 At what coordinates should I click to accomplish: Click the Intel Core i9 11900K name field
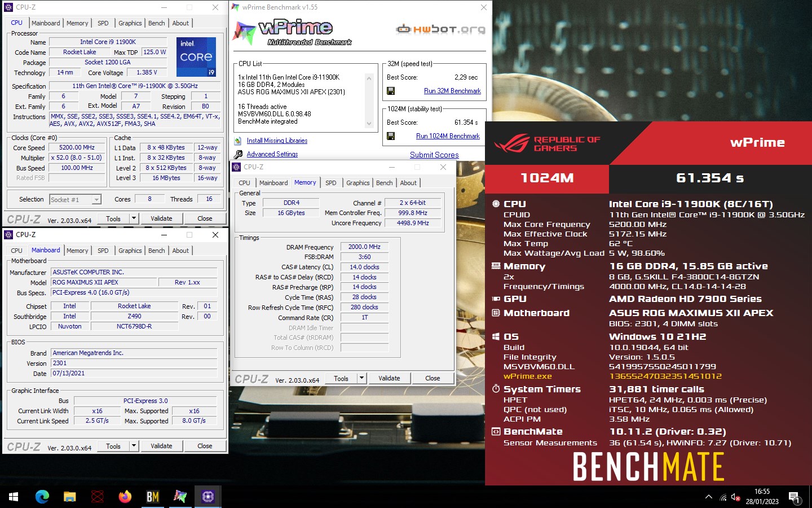pos(108,42)
